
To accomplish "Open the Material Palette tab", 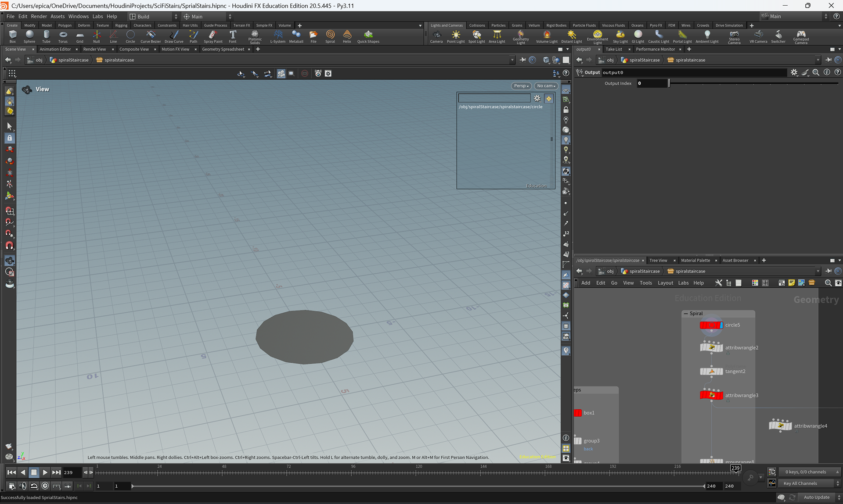I will tap(695, 260).
